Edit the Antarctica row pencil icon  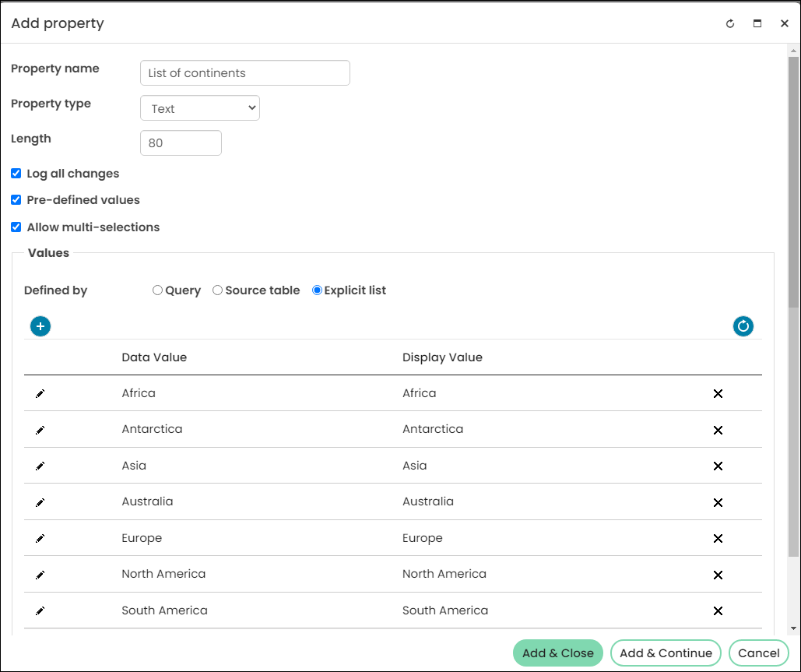[40, 430]
